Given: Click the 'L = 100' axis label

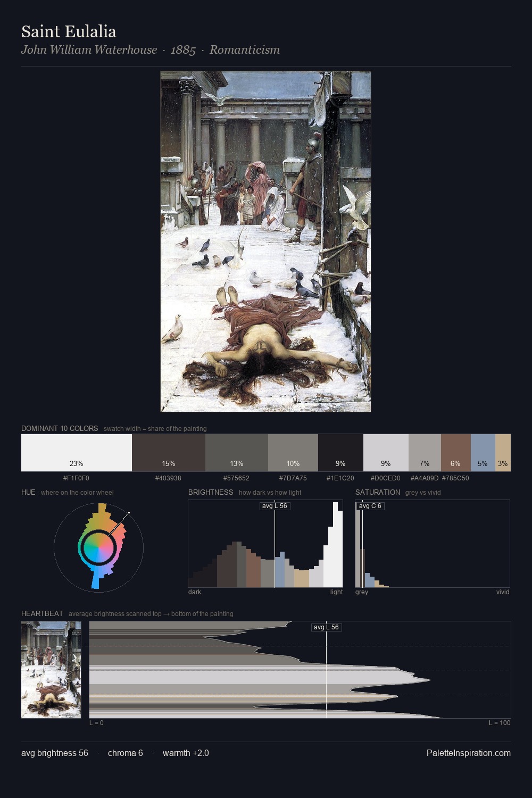Looking at the screenshot, I should (x=500, y=723).
